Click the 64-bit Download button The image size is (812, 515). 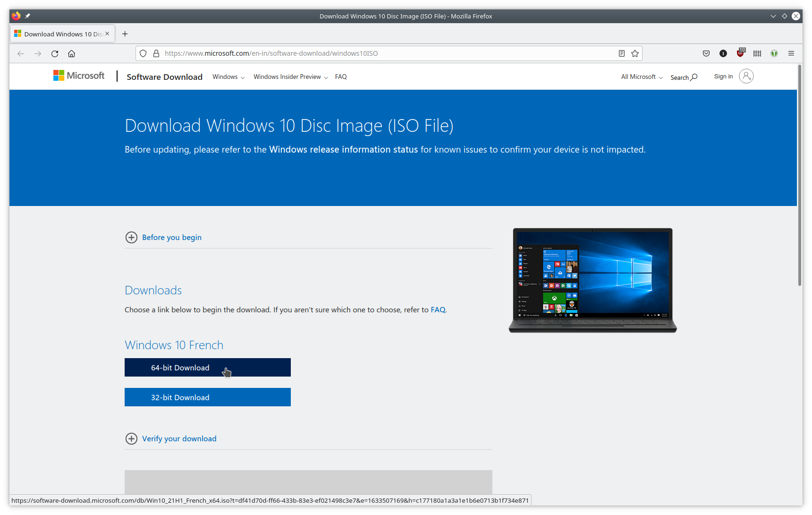(x=208, y=368)
